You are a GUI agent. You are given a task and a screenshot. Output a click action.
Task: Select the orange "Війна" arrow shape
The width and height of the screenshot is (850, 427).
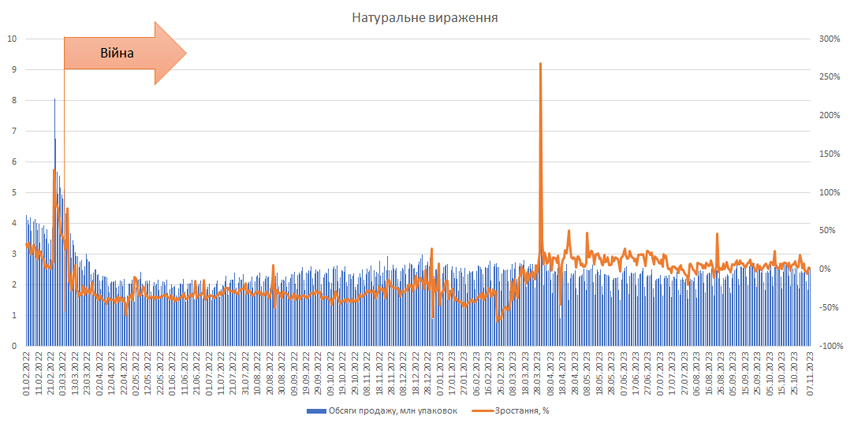click(x=125, y=53)
